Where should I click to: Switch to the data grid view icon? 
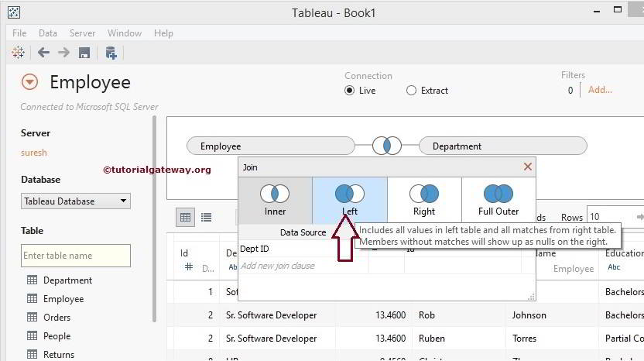186,218
